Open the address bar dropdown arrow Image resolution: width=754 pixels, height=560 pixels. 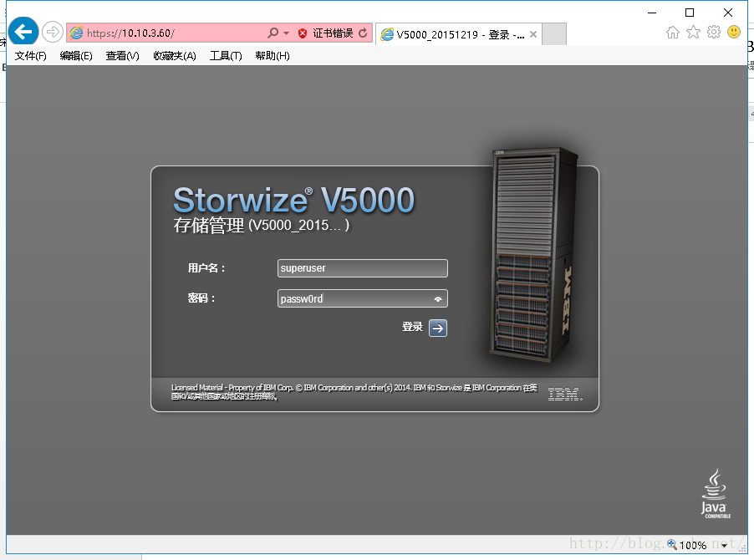[287, 33]
